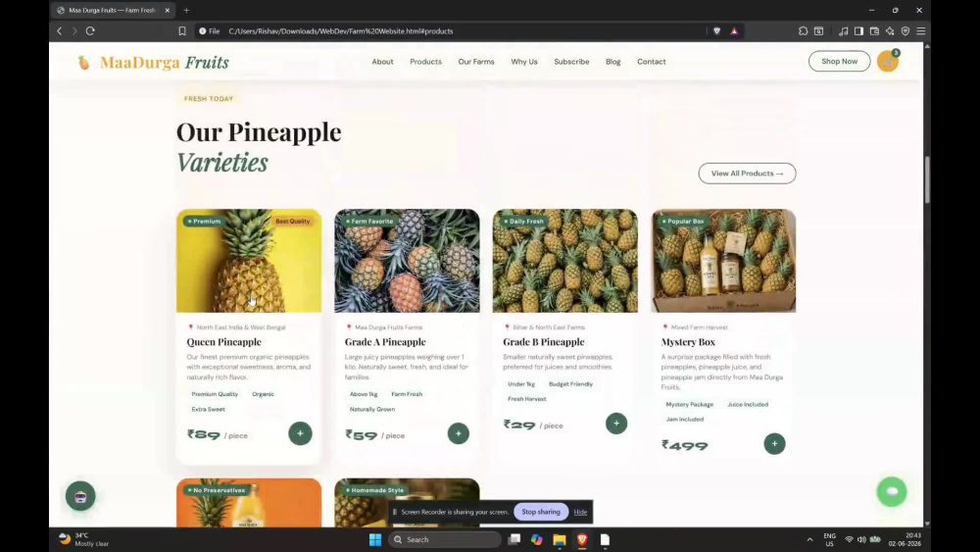
Task: Open a new browser tab
Action: click(186, 10)
